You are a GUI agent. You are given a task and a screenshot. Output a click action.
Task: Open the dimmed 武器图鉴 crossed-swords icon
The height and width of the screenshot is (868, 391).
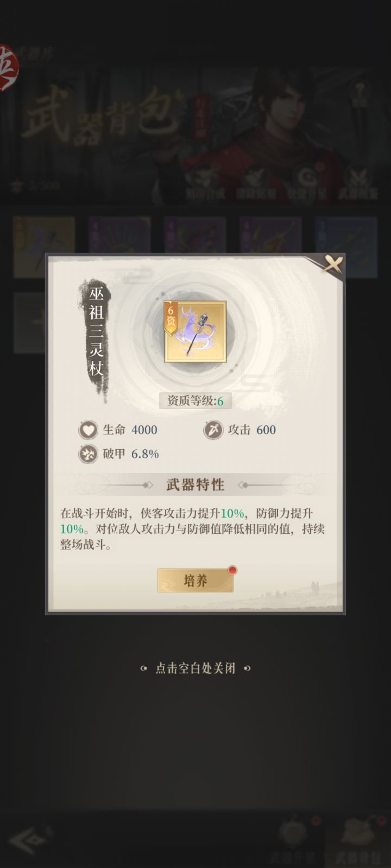(x=358, y=182)
